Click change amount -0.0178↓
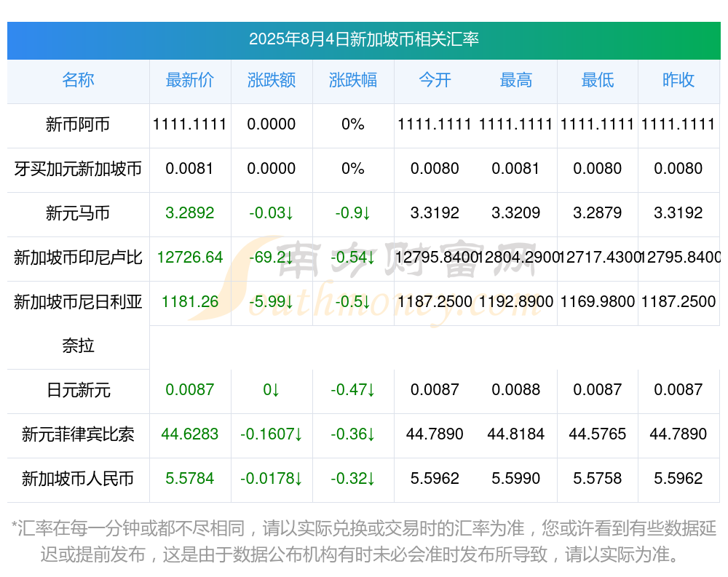 click(x=271, y=479)
